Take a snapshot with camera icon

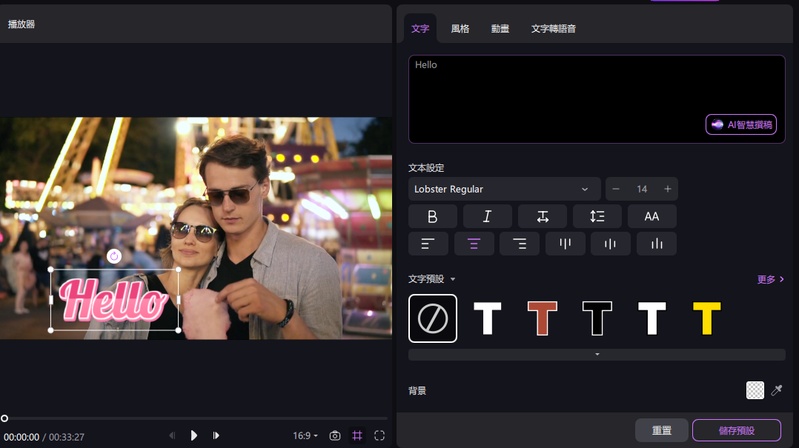(x=335, y=436)
